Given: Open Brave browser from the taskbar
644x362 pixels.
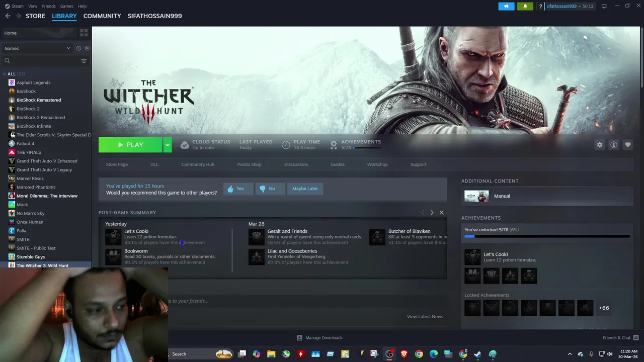Looking at the screenshot, I should pyautogui.click(x=404, y=354).
